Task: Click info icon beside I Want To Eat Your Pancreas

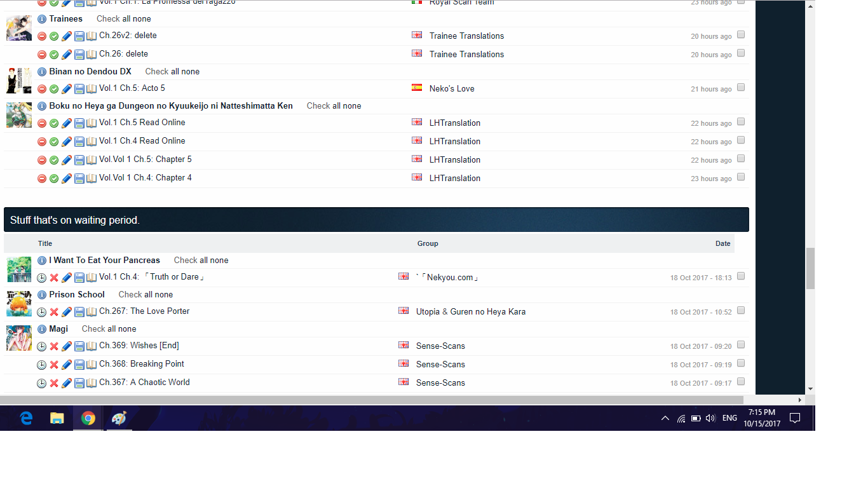Action: pos(42,261)
